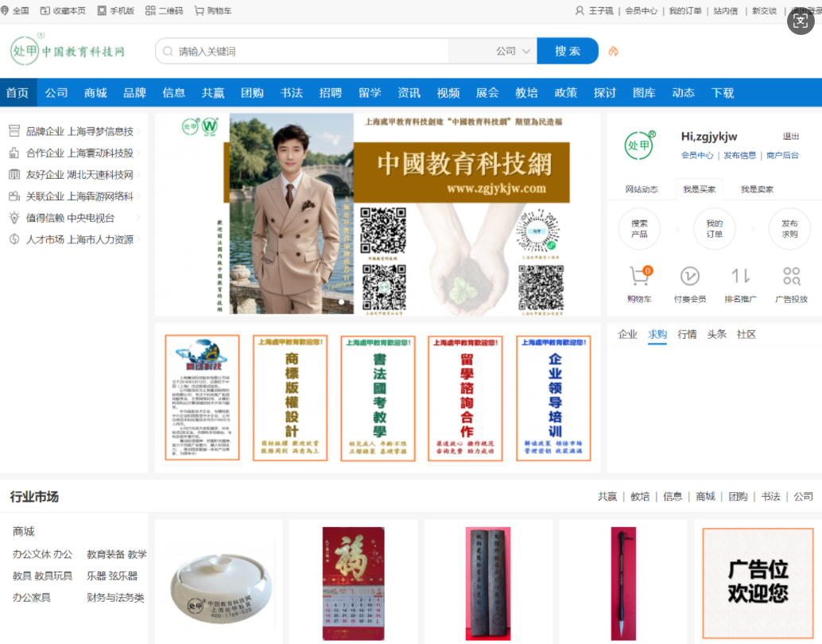Click the 收藏本页 bookmark icon
Viewport: 822px width, 644px height.
coord(45,10)
